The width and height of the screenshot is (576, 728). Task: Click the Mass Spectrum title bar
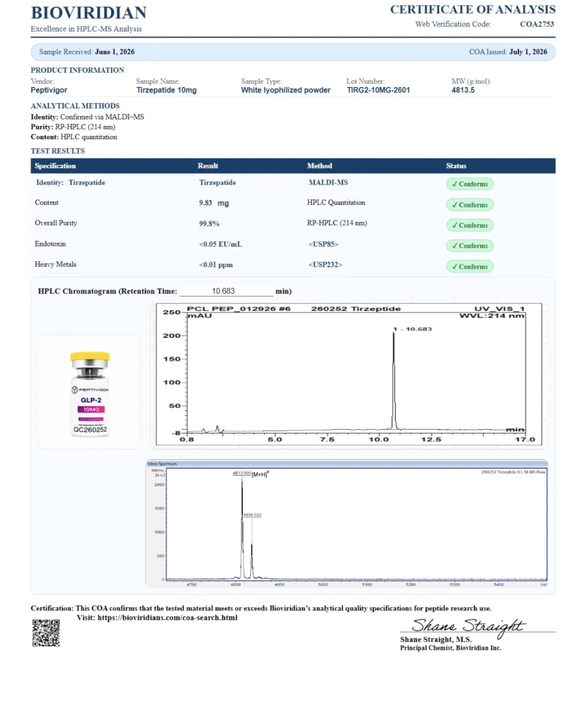coord(346,464)
